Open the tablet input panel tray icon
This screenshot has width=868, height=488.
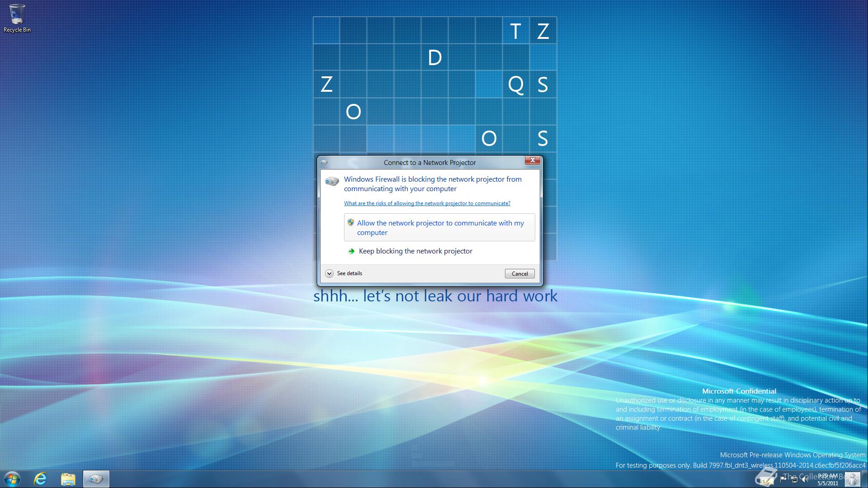tap(768, 481)
